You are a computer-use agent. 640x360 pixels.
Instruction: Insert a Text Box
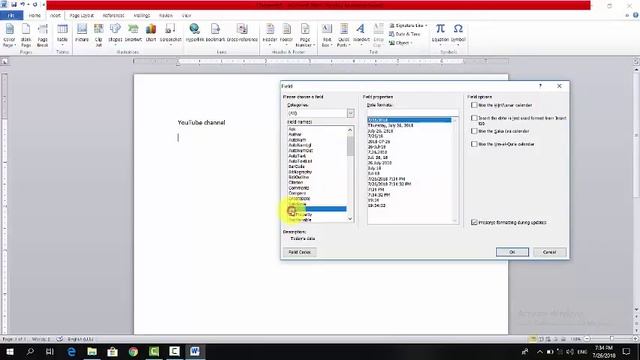pyautogui.click(x=327, y=35)
